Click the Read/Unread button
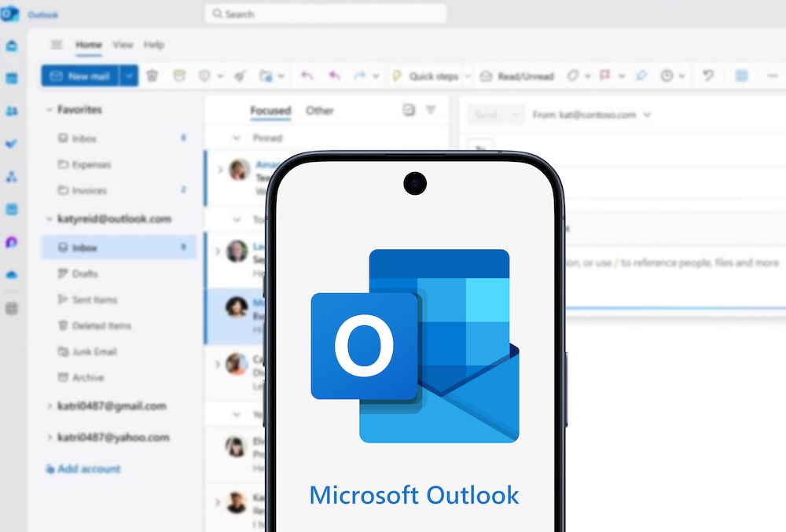This screenshot has width=786, height=532. pyautogui.click(x=517, y=76)
